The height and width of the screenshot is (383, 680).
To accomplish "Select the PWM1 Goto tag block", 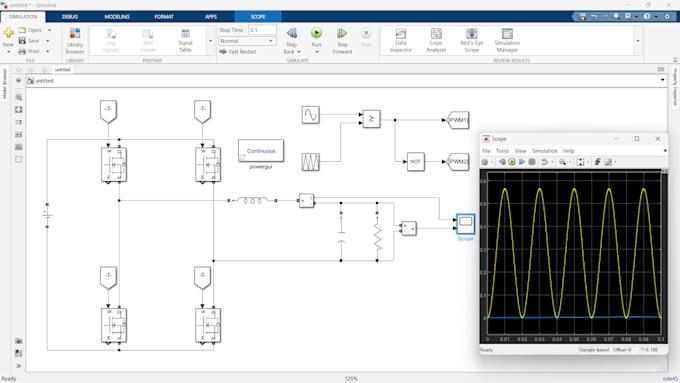I will pos(458,120).
